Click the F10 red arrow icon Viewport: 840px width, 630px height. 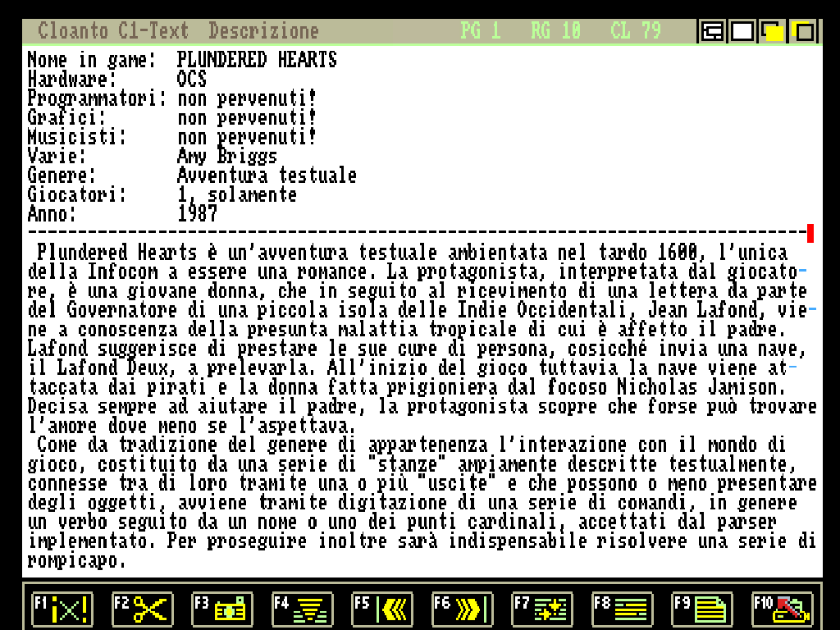click(783, 609)
